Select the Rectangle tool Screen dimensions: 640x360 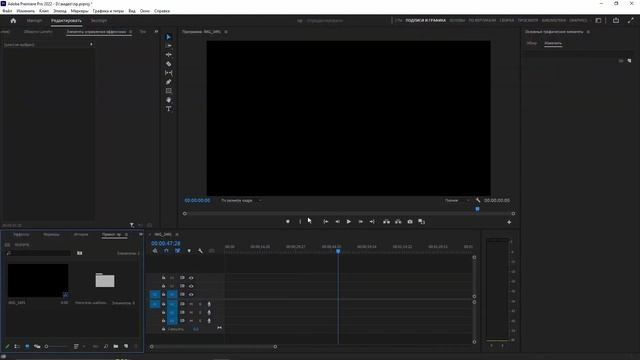point(169,91)
